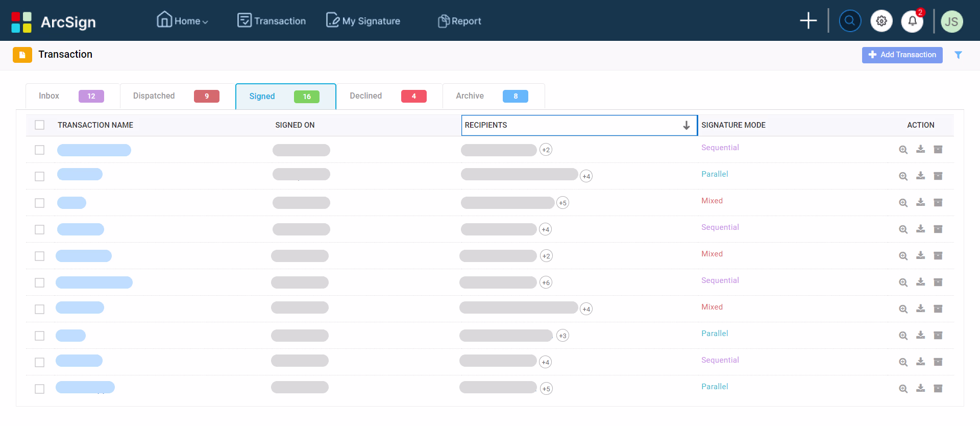Screen dimensions: 980x426
Task: Check the first row checkbox
Action: point(40,150)
